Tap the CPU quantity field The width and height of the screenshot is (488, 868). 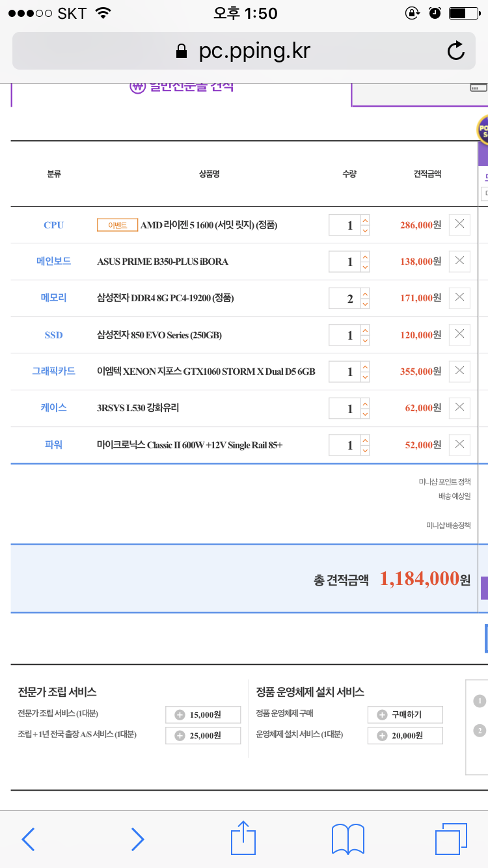pos(344,225)
